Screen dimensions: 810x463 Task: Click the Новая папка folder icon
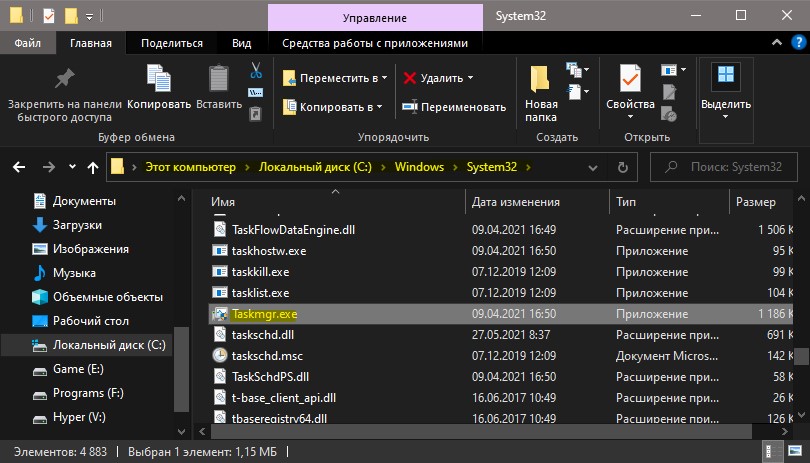(x=540, y=79)
